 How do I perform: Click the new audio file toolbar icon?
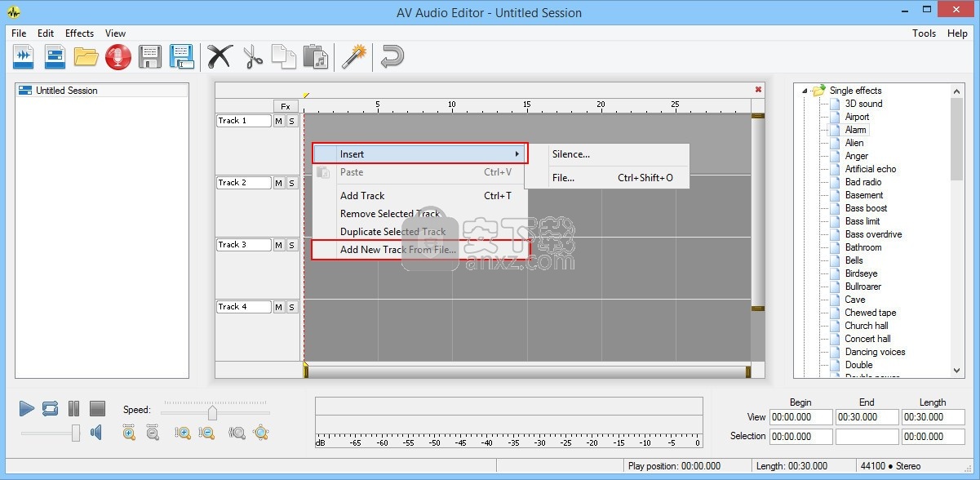coord(23,56)
